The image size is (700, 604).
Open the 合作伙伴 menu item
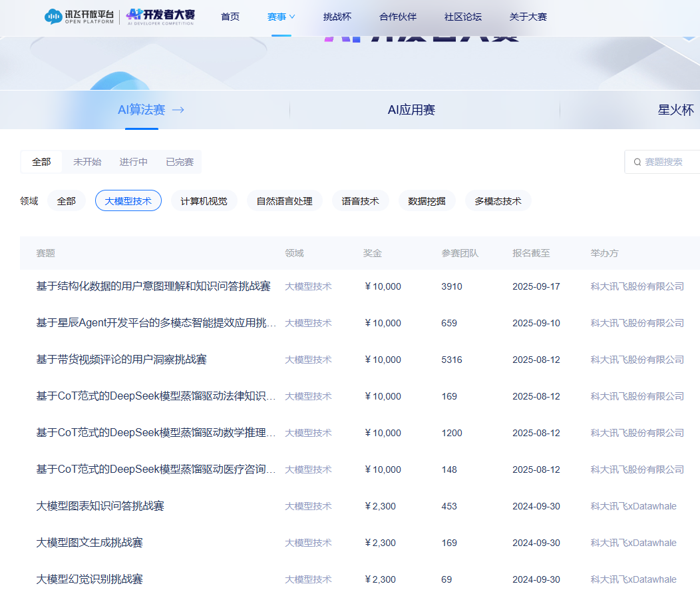click(398, 17)
